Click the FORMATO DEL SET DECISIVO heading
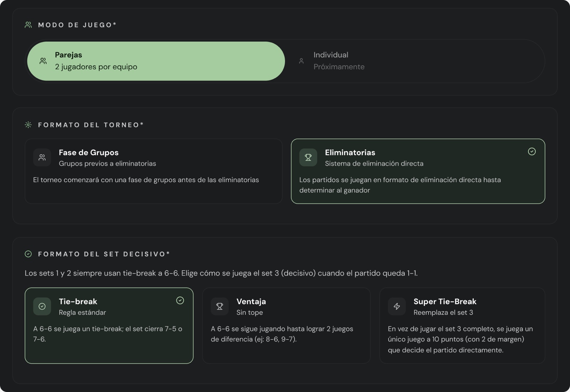 (x=104, y=254)
